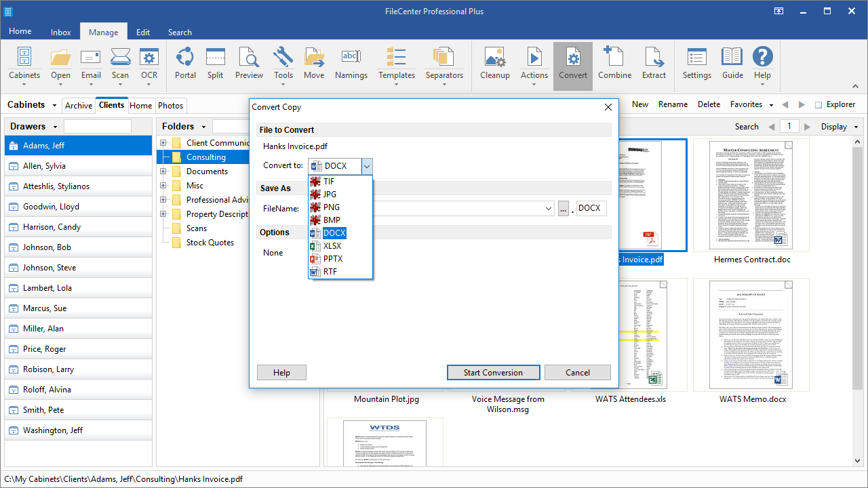Screen dimensions: 868x488
Task: Open the Namings tool
Action: (351, 64)
